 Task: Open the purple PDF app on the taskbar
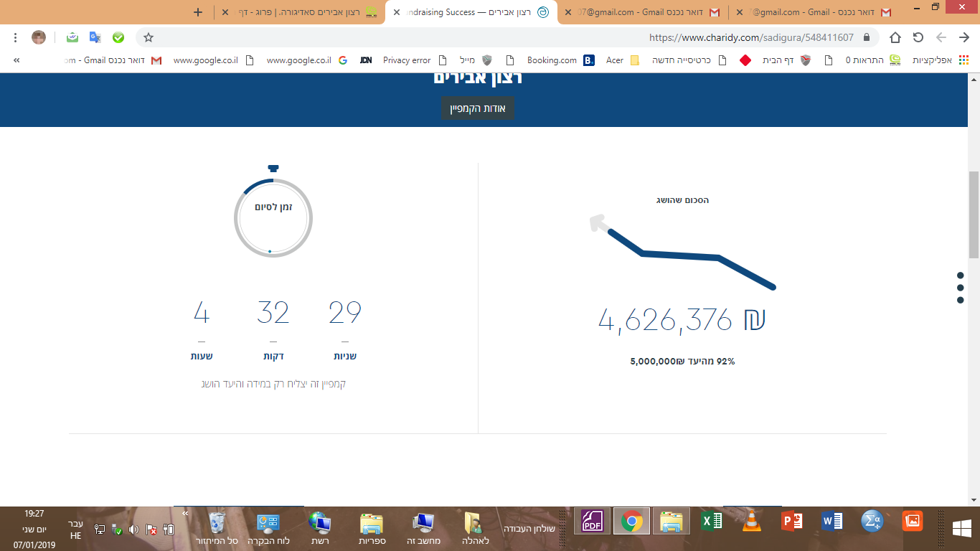(592, 522)
